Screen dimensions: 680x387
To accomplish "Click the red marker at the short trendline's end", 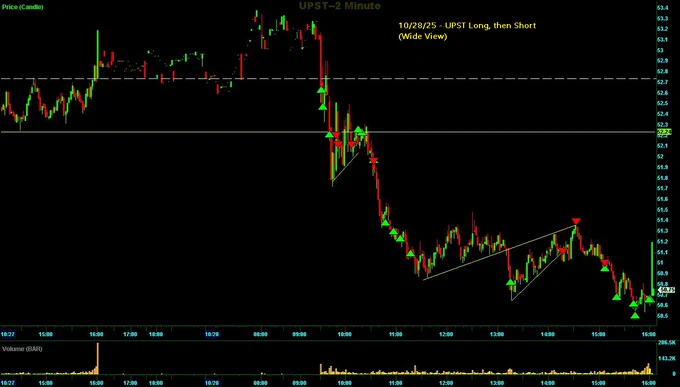I will 562,251.
